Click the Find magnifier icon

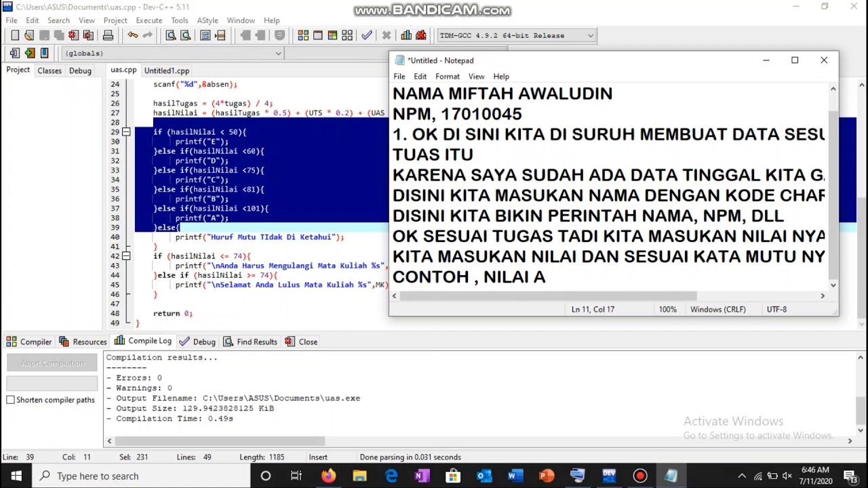(x=171, y=35)
